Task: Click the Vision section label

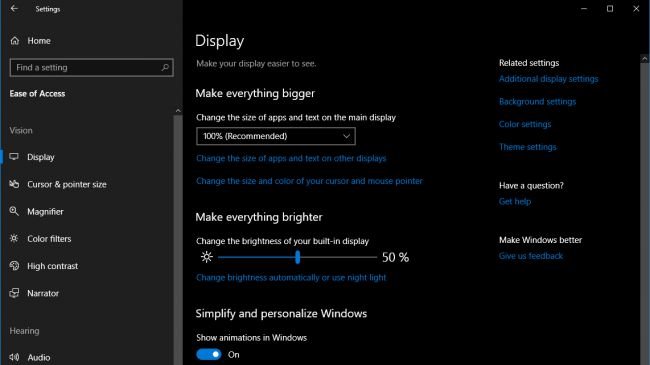Action: [21, 131]
